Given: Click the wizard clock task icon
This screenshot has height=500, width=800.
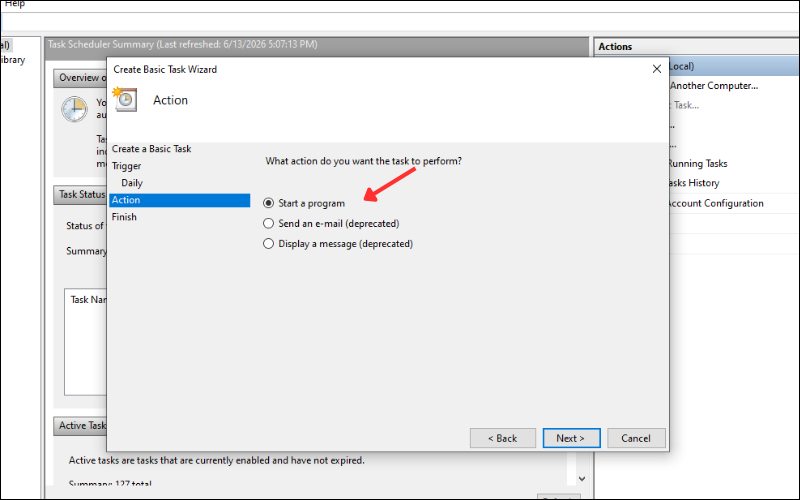Looking at the screenshot, I should pos(125,99).
